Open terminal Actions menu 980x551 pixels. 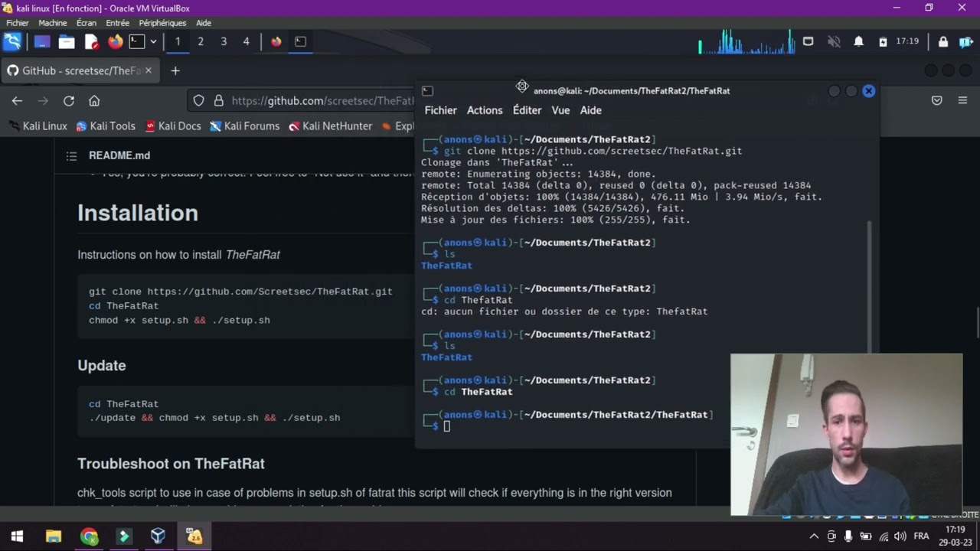(485, 110)
